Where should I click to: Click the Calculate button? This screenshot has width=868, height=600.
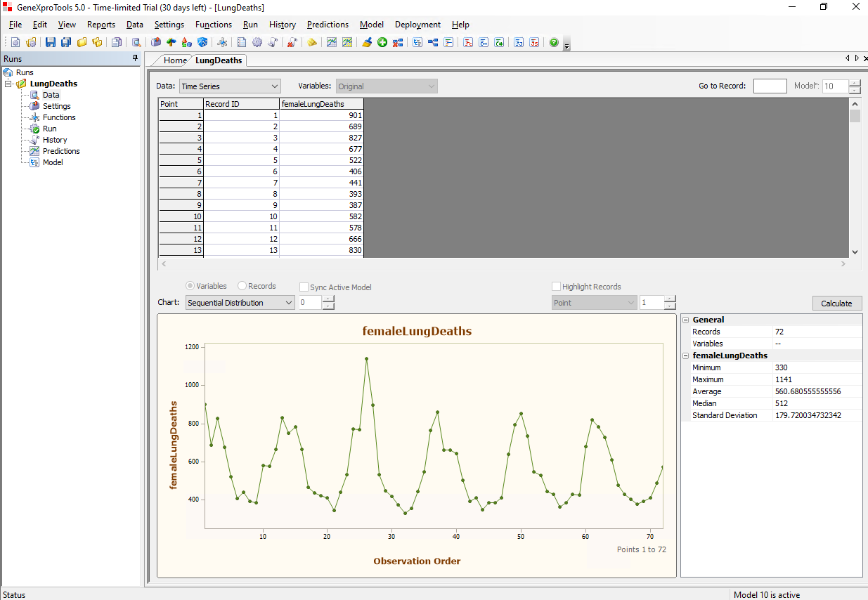[x=836, y=304]
